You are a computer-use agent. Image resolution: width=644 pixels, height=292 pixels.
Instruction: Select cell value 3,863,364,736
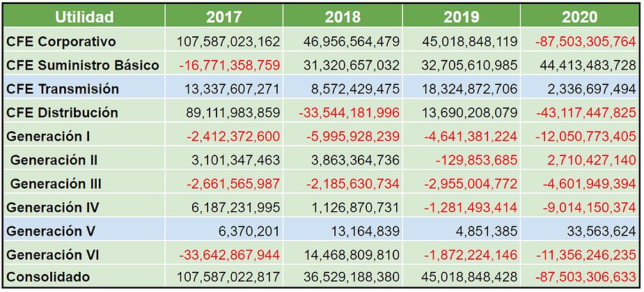click(355, 160)
